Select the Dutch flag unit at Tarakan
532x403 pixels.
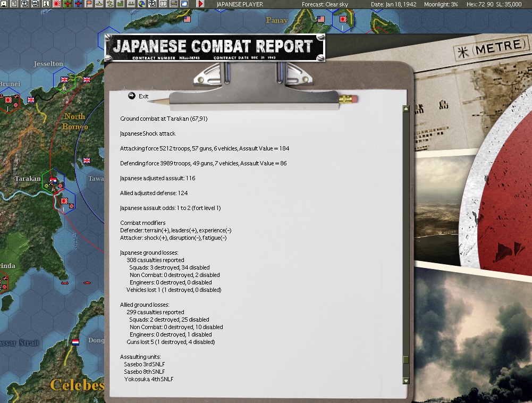[53, 180]
